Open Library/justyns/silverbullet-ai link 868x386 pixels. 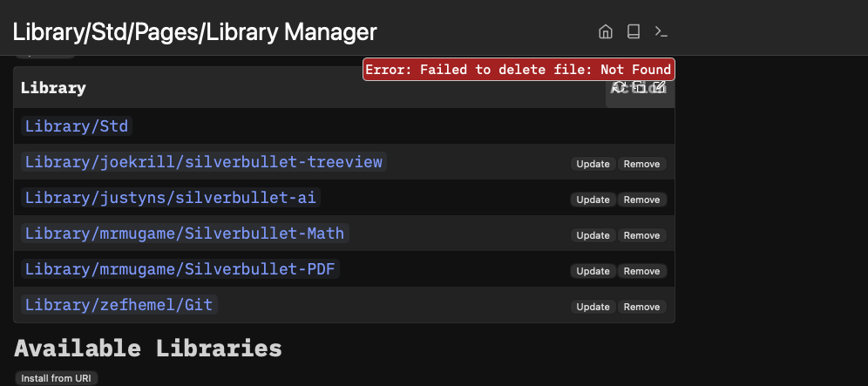[172, 198]
